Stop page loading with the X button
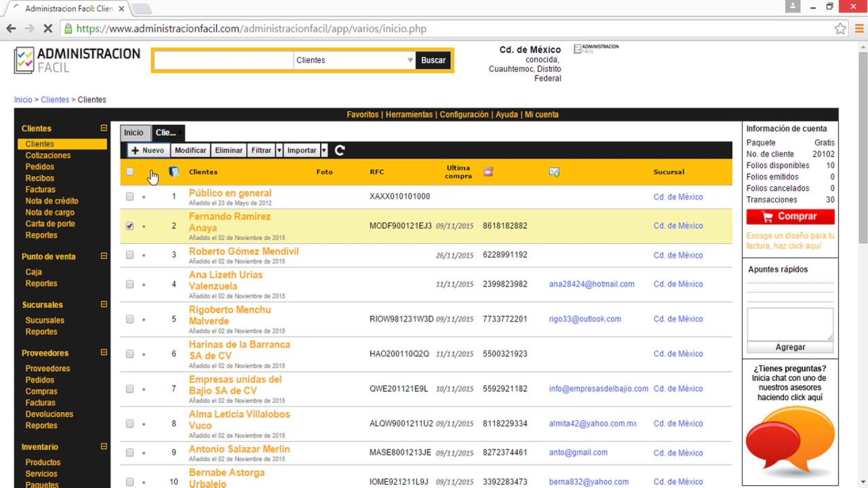The width and height of the screenshot is (868, 488). click(48, 28)
